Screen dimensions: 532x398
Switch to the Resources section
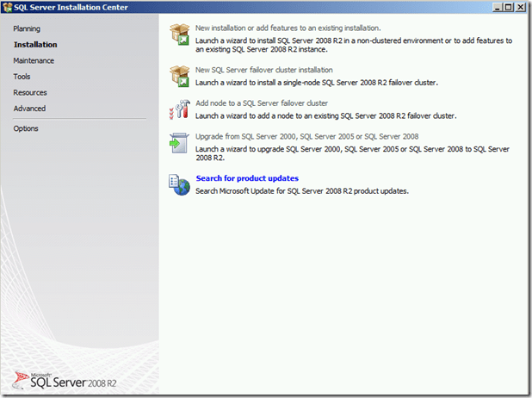click(30, 92)
